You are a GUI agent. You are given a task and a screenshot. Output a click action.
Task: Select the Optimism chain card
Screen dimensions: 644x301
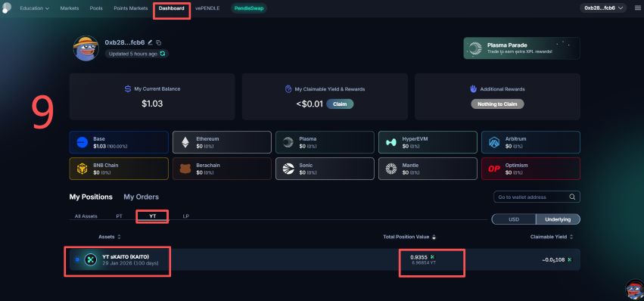point(530,169)
